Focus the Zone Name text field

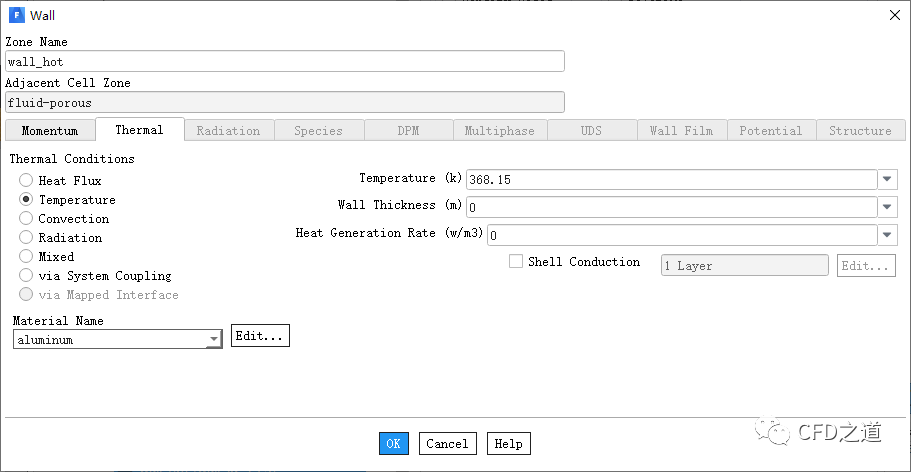tap(284, 62)
